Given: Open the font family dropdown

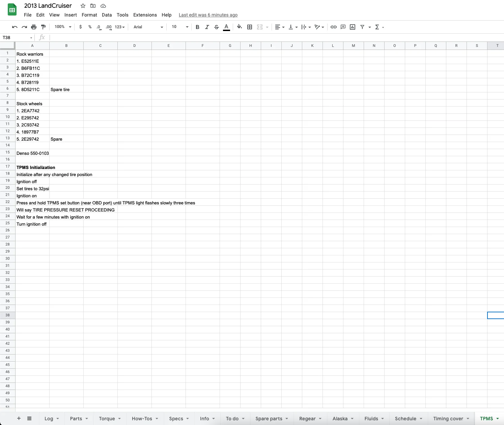Looking at the screenshot, I should click(x=148, y=27).
